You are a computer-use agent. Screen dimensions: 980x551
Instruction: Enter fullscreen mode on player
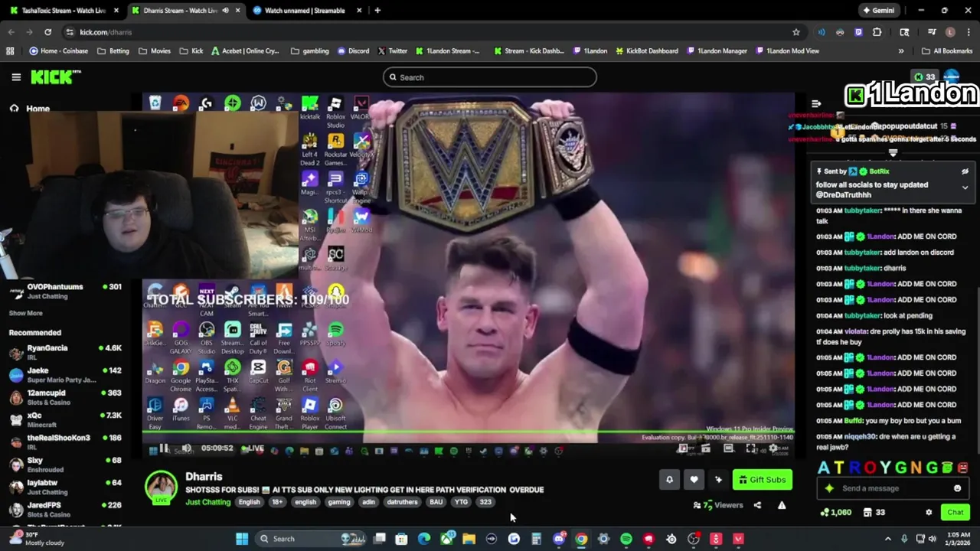[x=751, y=448]
